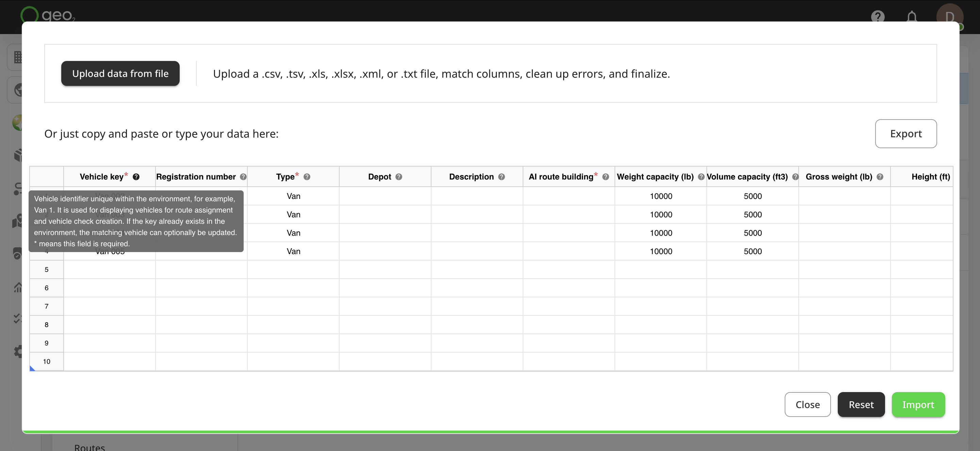Click the Vehicle key help icon
This screenshot has width=980, height=451.
click(136, 177)
